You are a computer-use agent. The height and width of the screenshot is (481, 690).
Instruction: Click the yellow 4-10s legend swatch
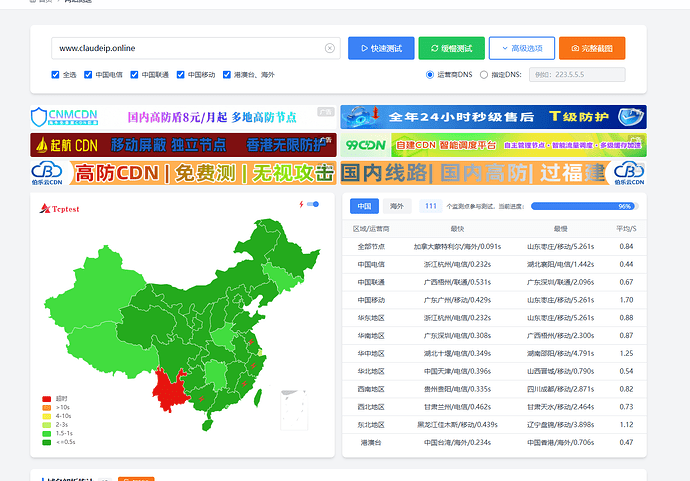(x=47, y=416)
